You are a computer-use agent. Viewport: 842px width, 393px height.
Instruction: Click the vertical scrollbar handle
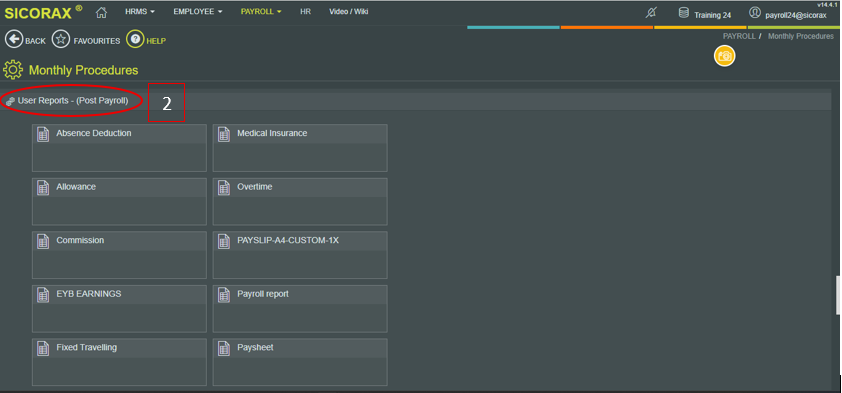coord(839,295)
